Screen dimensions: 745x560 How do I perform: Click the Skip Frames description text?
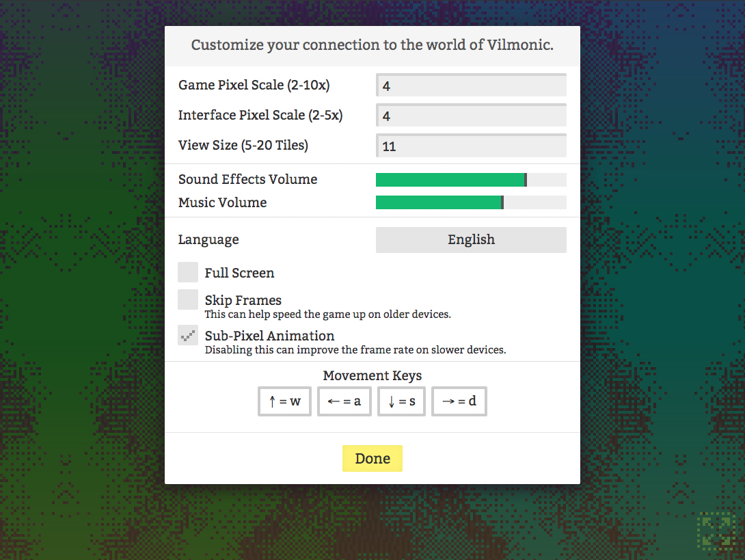point(327,315)
